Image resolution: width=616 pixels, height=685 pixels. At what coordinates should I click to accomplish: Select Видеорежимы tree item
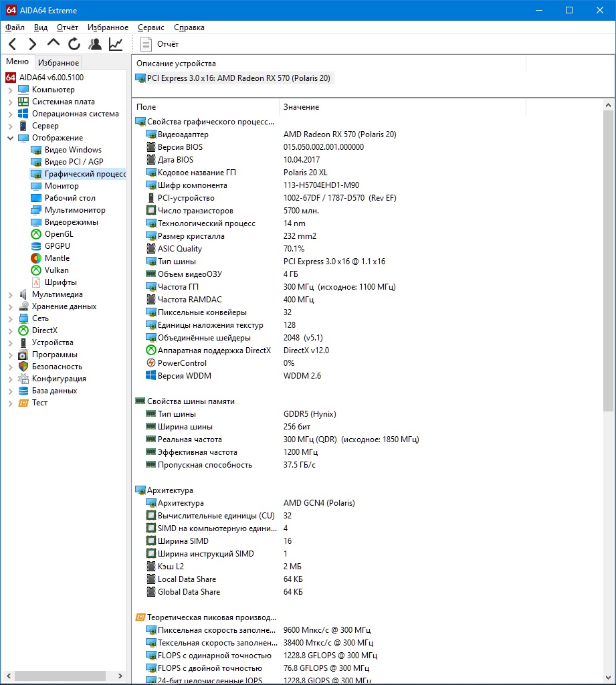pyautogui.click(x=71, y=222)
